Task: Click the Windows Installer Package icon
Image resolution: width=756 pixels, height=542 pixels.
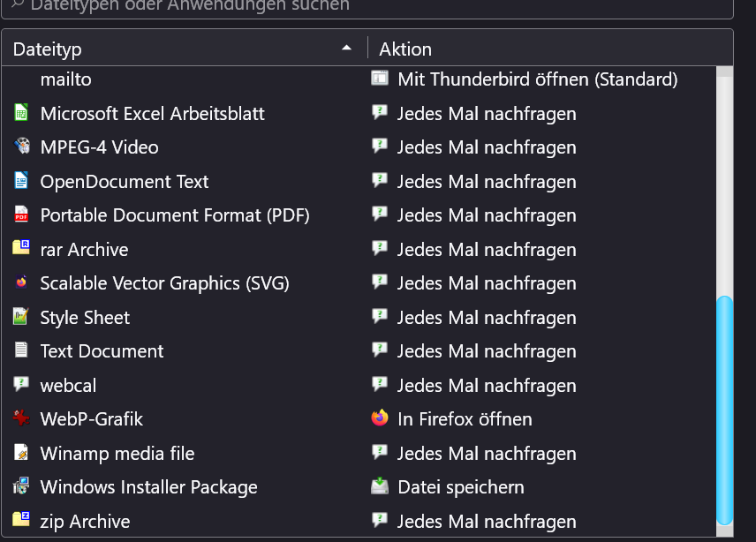Action: click(x=21, y=486)
